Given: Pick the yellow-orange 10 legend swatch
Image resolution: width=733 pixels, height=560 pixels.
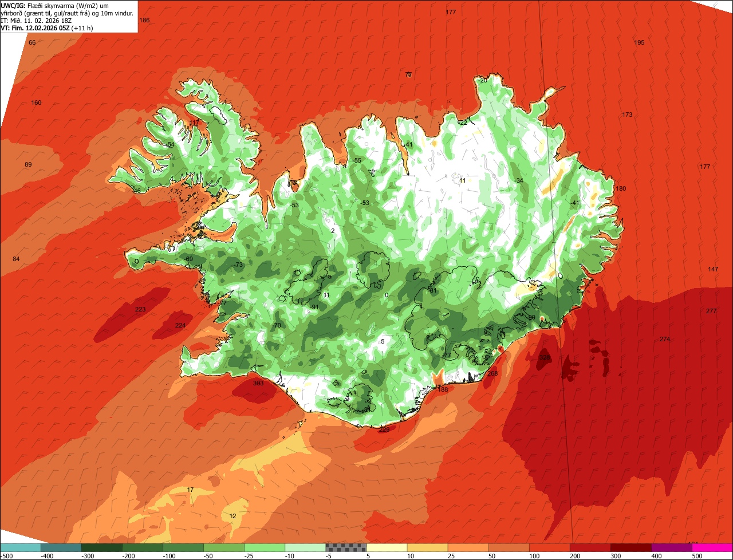Looking at the screenshot, I should 427,547.
